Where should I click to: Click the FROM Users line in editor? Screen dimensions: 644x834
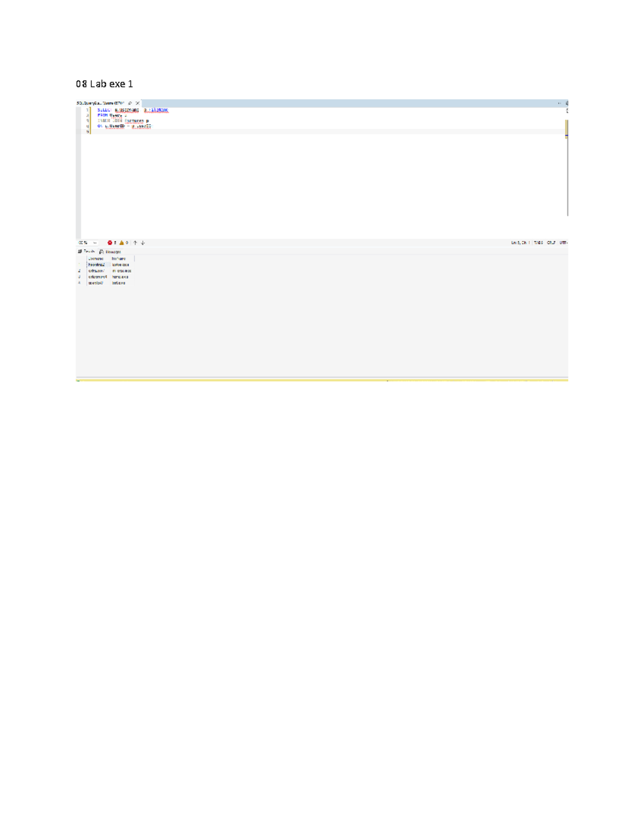pos(112,115)
